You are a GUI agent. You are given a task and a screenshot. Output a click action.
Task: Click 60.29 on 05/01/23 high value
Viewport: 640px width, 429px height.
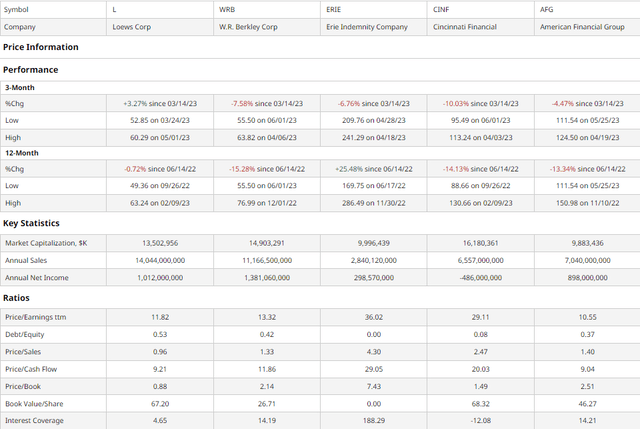tap(160, 138)
